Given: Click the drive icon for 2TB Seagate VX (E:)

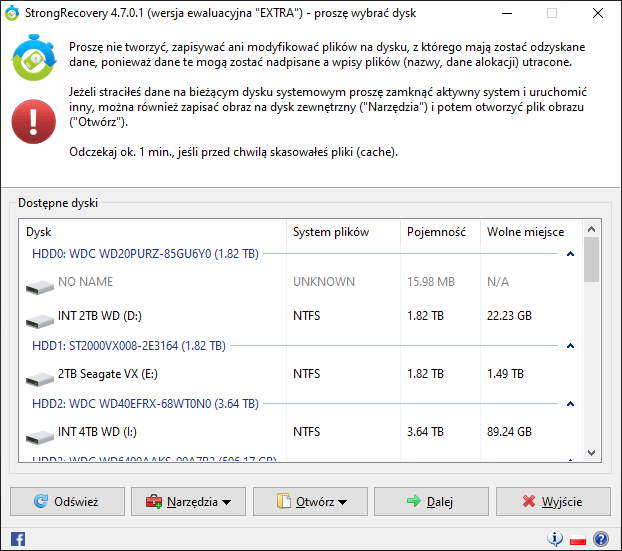Looking at the screenshot, I should (x=40, y=379).
